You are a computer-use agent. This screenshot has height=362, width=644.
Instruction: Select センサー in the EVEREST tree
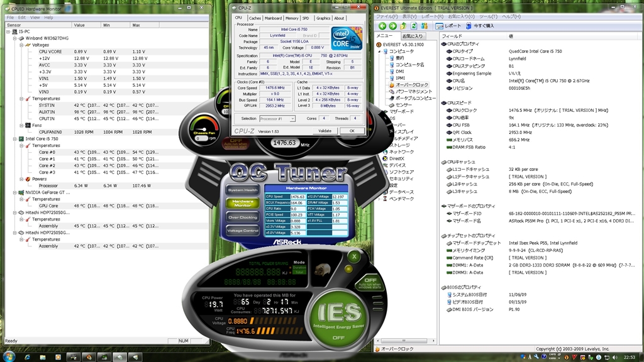click(x=404, y=104)
